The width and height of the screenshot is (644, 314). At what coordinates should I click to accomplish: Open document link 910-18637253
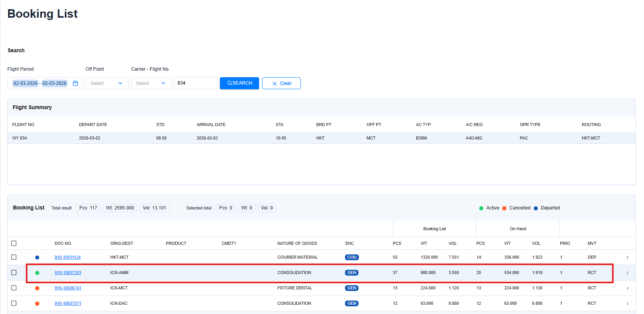[68, 273]
